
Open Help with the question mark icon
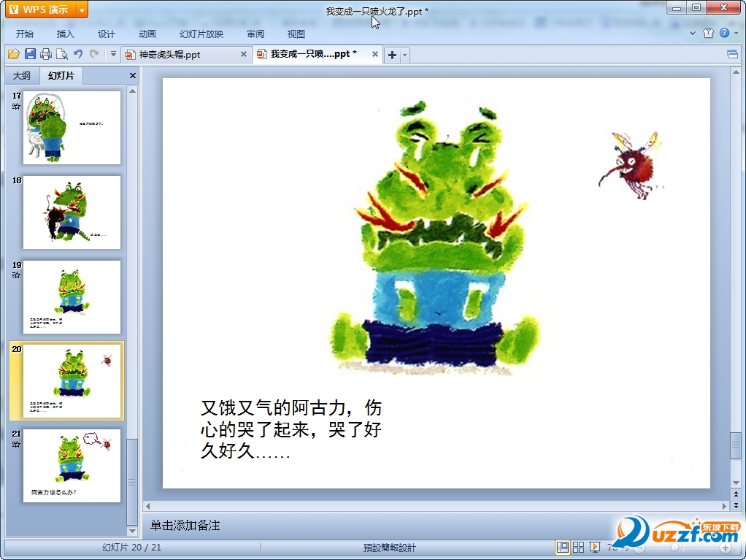coord(724,33)
